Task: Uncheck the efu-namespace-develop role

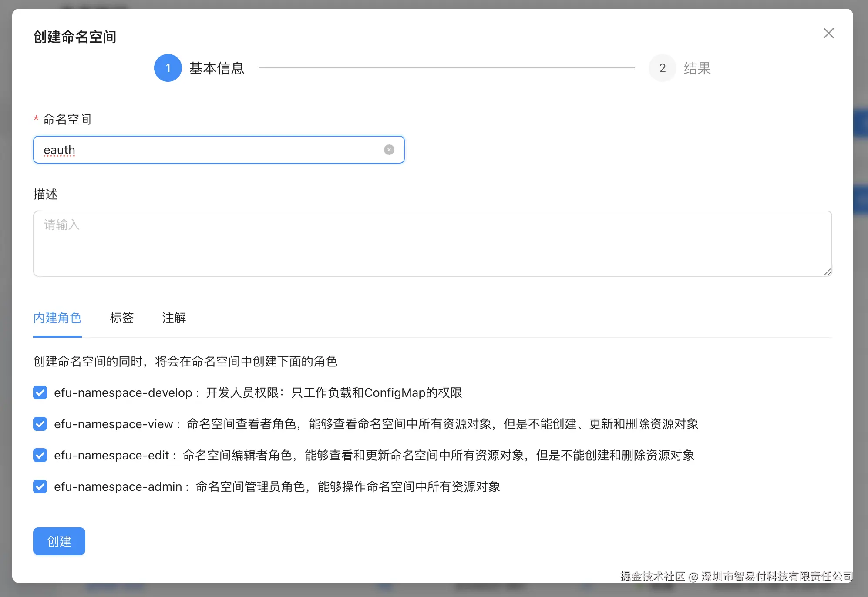Action: coord(40,393)
